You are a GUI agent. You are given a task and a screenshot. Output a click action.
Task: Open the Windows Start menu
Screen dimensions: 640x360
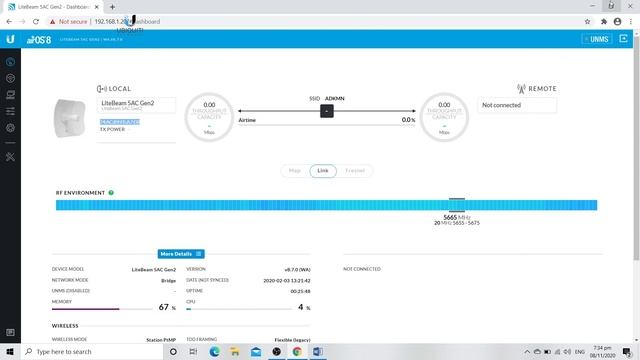10,351
